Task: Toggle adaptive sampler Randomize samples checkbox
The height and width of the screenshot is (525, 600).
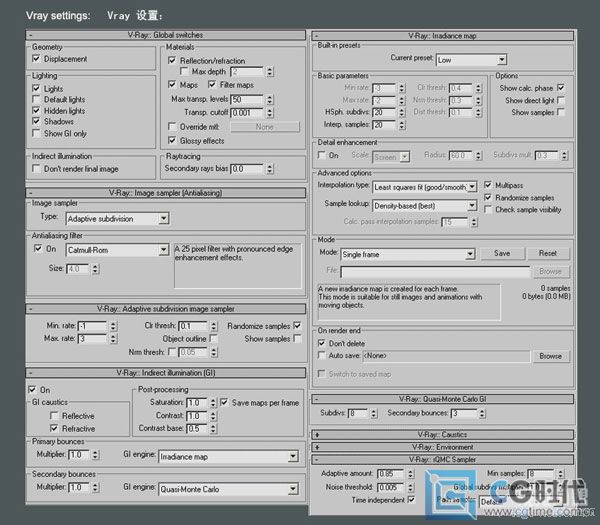Action: [x=297, y=326]
